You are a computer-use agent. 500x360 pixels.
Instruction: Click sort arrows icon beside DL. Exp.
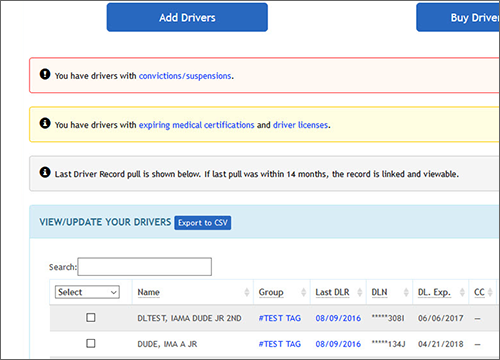tap(462, 292)
